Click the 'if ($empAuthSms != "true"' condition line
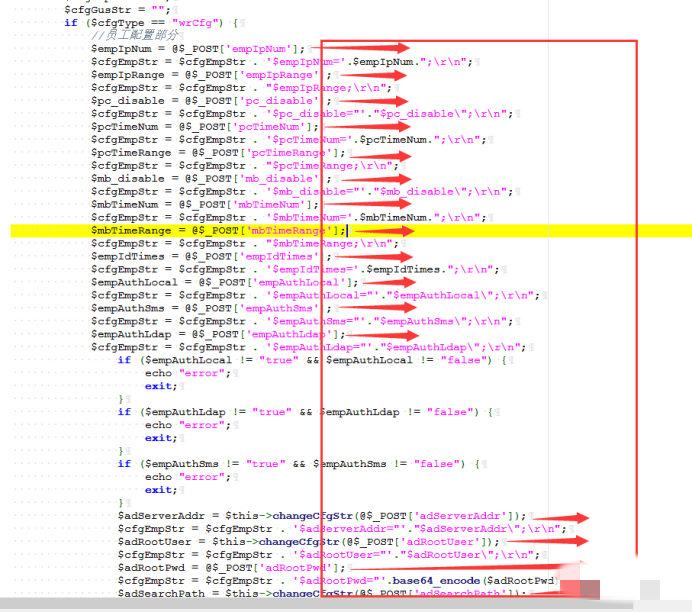 point(299,465)
